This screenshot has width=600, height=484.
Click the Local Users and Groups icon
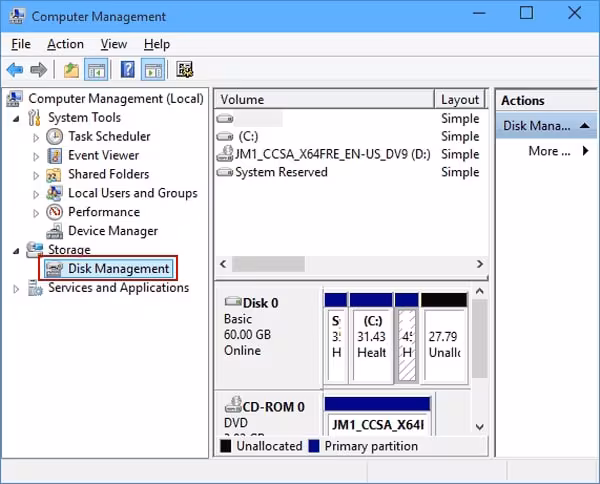point(54,193)
